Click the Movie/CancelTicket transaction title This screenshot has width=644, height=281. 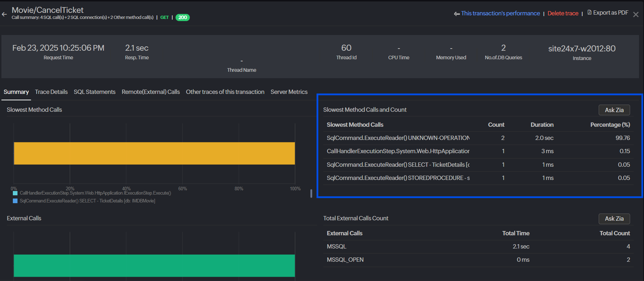click(x=47, y=10)
